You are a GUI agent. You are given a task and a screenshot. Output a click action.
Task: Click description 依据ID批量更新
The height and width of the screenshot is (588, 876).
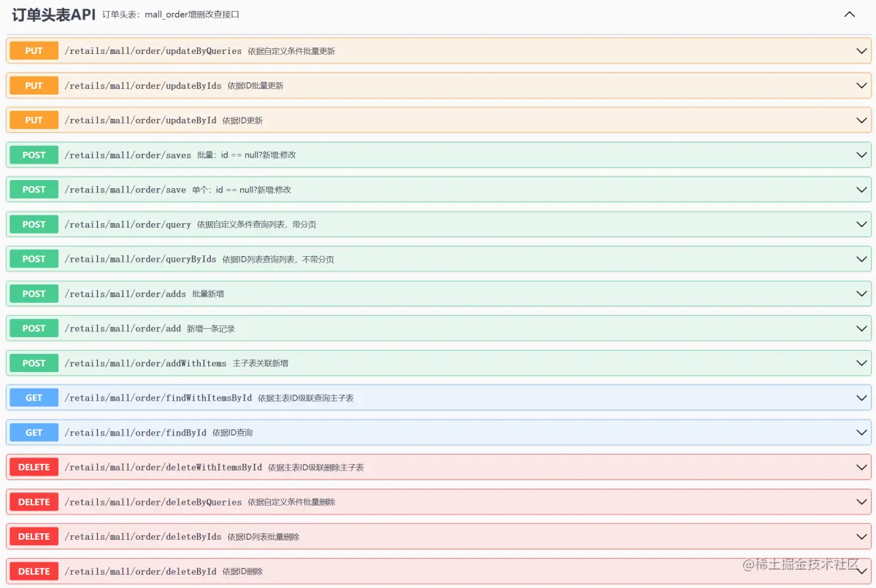[255, 85]
